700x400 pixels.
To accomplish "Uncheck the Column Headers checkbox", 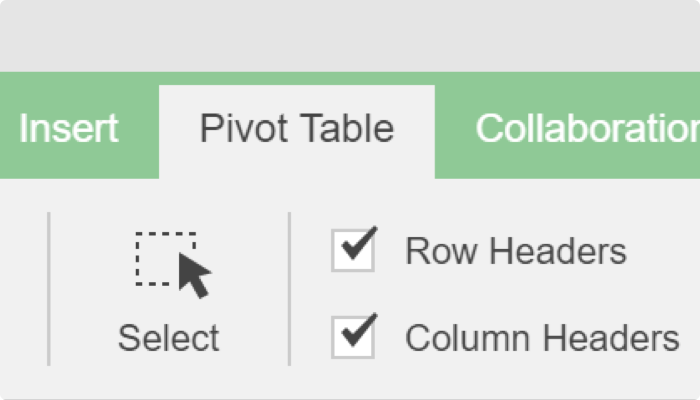I will click(x=353, y=337).
